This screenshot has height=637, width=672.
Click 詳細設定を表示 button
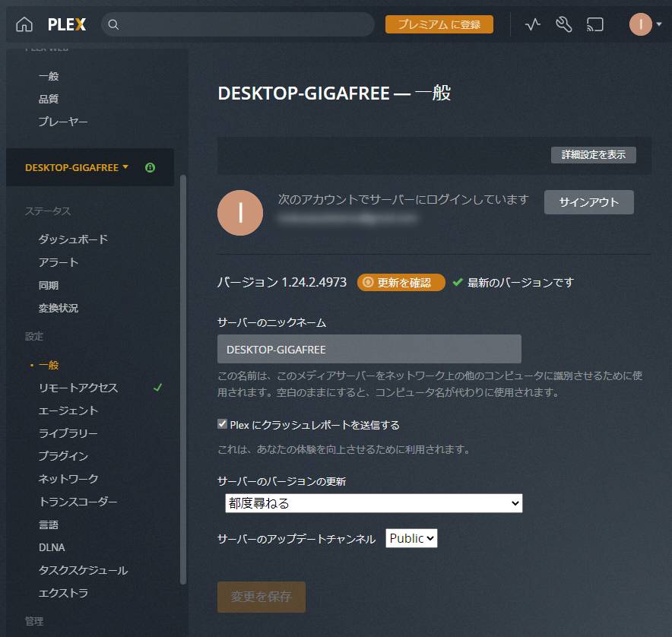tap(594, 155)
